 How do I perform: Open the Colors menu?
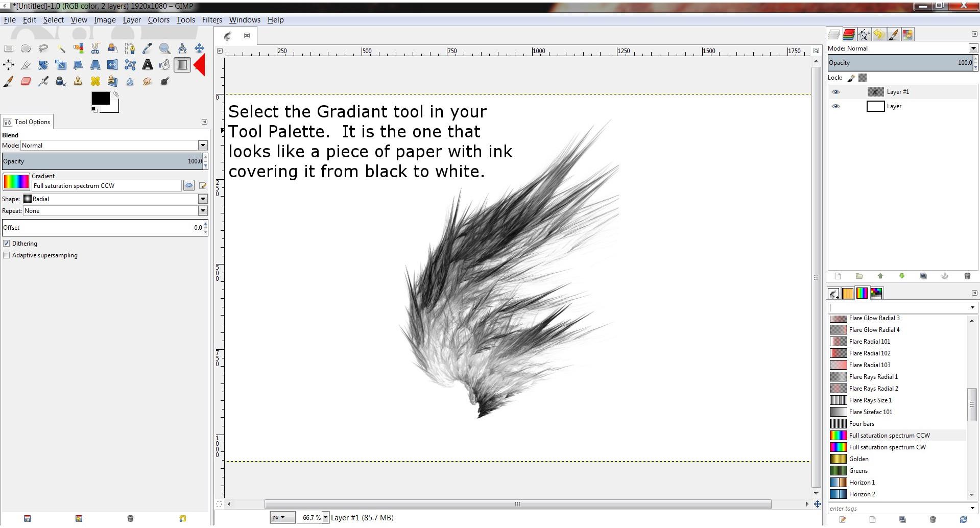click(159, 20)
